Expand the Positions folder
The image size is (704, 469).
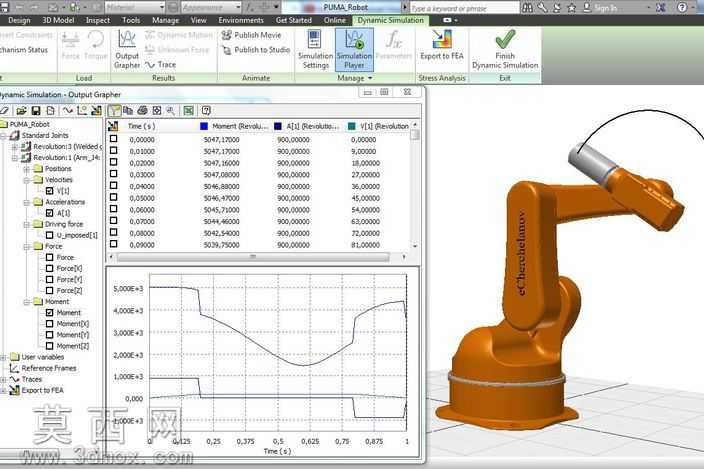[26, 169]
